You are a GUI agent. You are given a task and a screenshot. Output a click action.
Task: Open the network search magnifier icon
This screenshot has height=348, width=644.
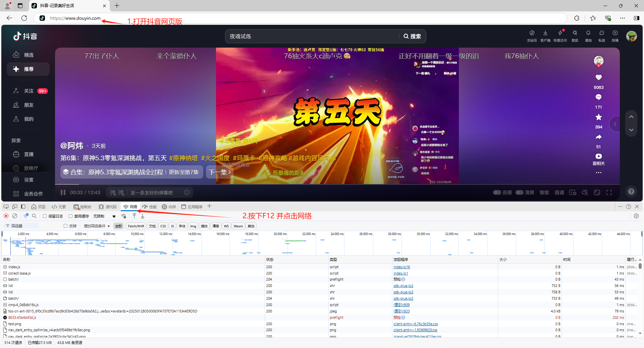34,216
